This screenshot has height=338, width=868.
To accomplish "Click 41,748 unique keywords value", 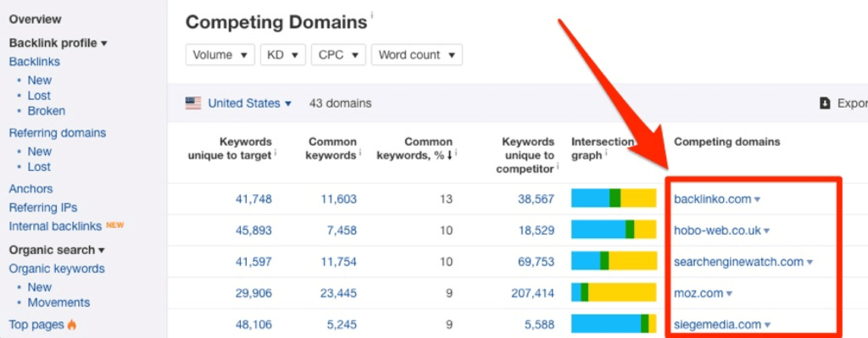I will tap(253, 199).
